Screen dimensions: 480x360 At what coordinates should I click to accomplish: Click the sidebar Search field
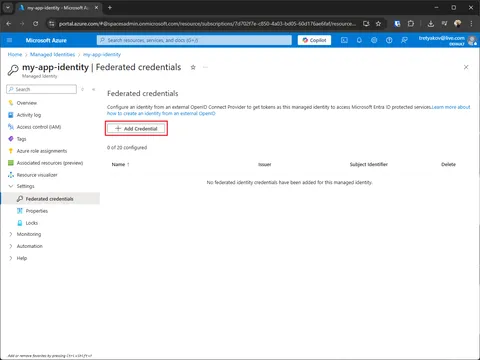pyautogui.click(x=41, y=89)
